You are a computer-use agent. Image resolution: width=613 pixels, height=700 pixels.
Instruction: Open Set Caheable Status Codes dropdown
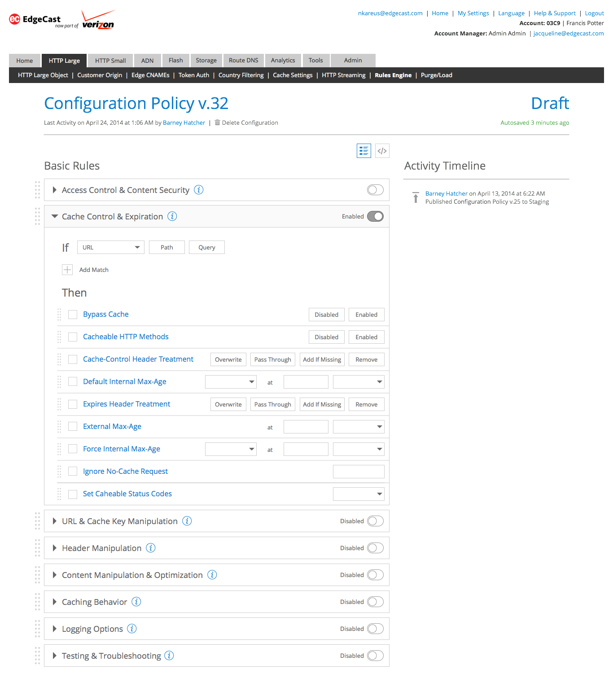click(359, 494)
